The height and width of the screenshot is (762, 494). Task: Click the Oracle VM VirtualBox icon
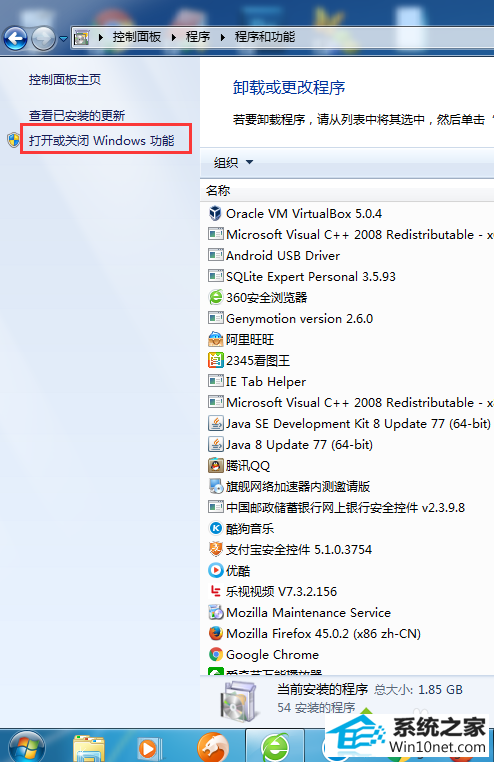point(215,213)
